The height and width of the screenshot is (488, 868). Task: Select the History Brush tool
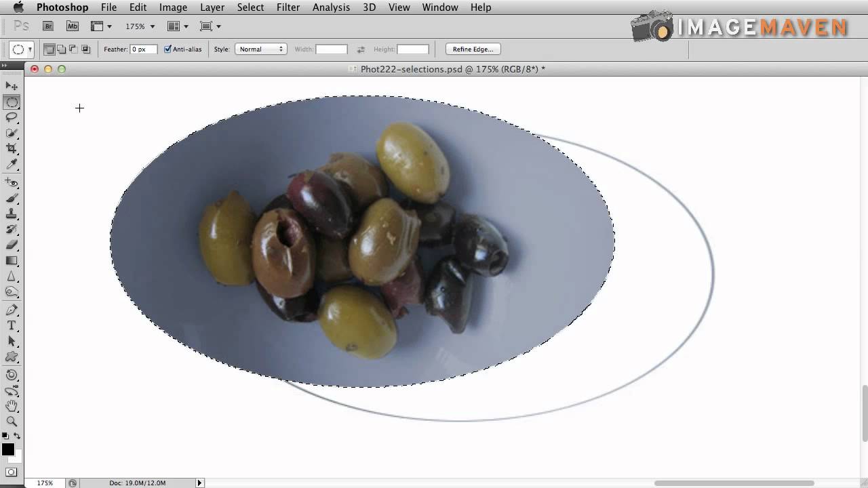(x=12, y=229)
